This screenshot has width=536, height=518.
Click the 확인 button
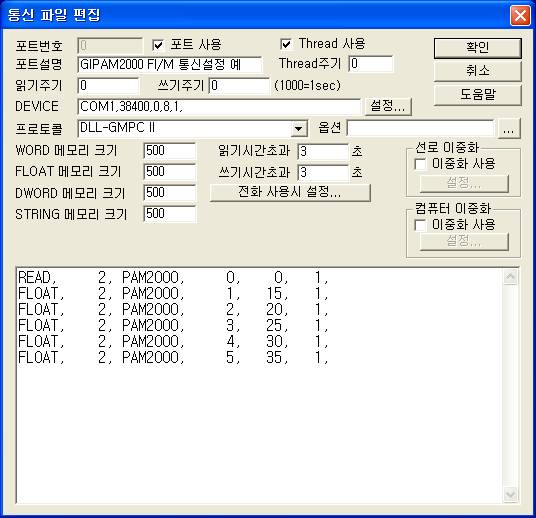(478, 48)
